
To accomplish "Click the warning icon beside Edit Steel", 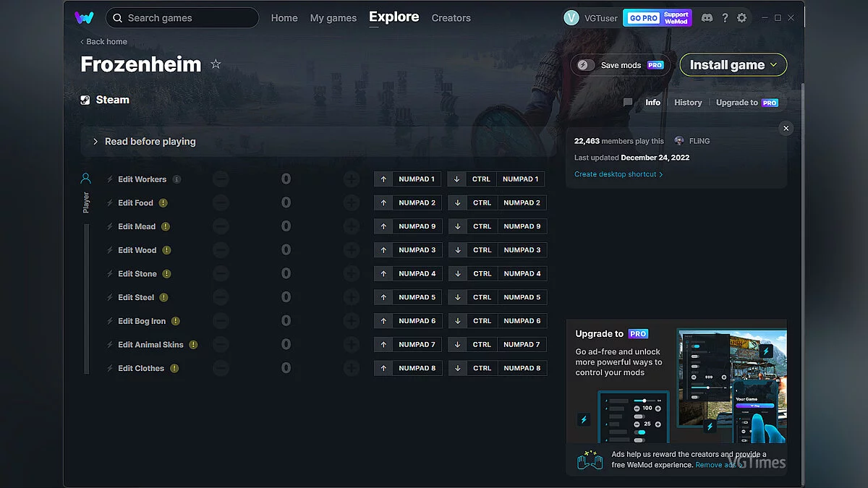I will [x=164, y=297].
